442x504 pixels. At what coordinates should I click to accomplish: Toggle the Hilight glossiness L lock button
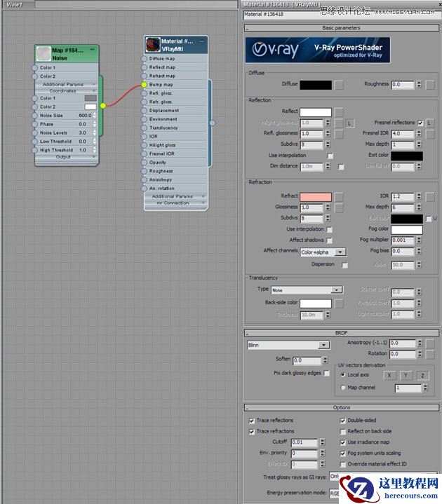point(349,123)
